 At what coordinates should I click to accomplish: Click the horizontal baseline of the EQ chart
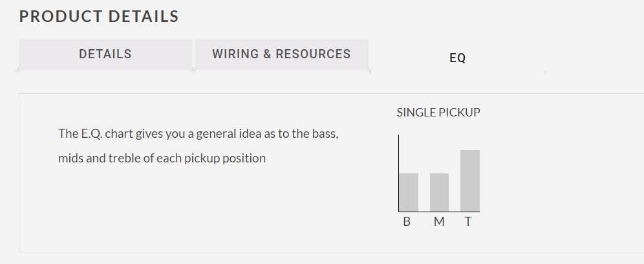(x=439, y=212)
